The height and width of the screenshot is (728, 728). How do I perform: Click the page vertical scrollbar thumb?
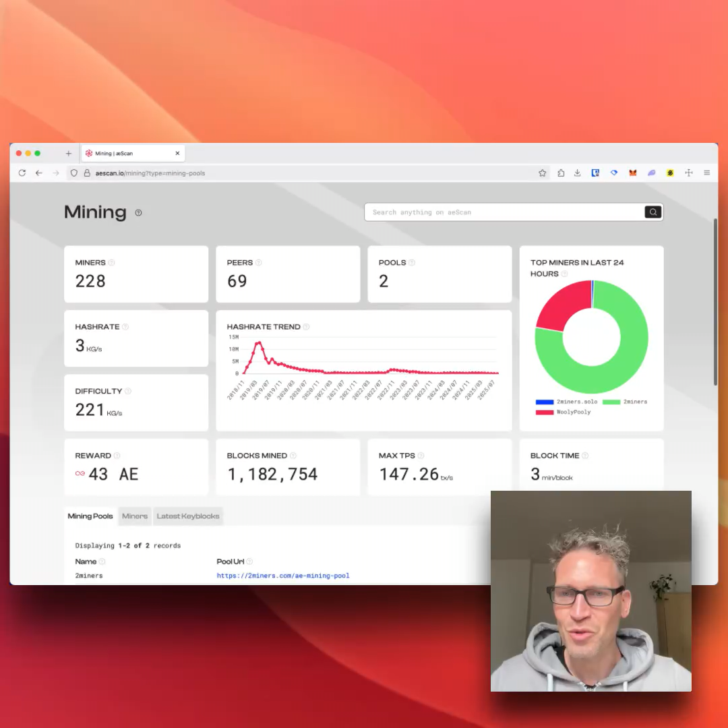tap(715, 302)
